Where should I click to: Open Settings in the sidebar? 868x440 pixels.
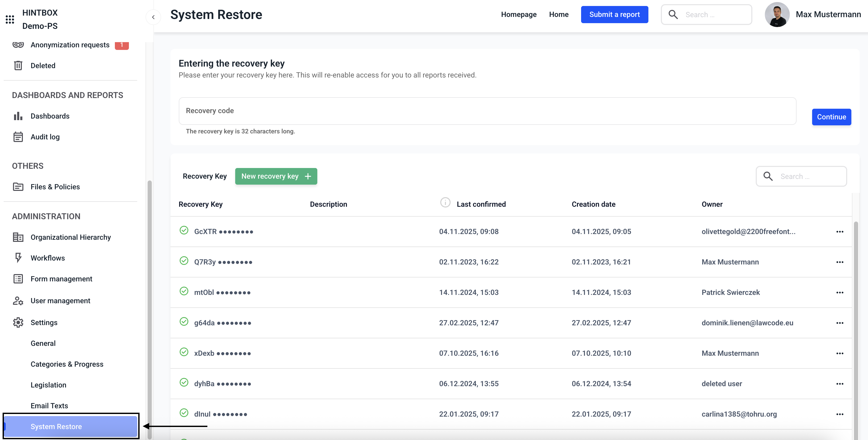[44, 323]
